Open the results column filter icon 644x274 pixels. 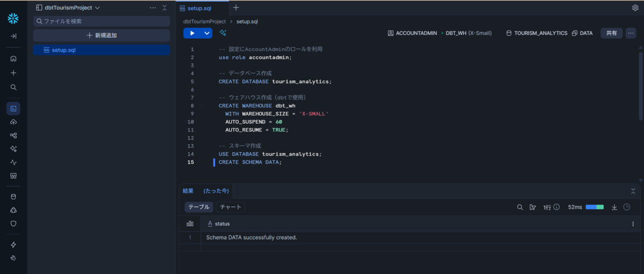coord(532,207)
